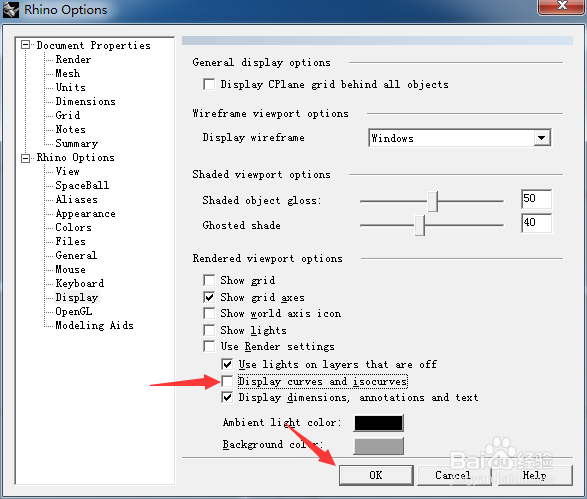Close the Rhino Options dialog
Image resolution: width=587 pixels, height=499 pixels.
pyautogui.click(x=561, y=6)
